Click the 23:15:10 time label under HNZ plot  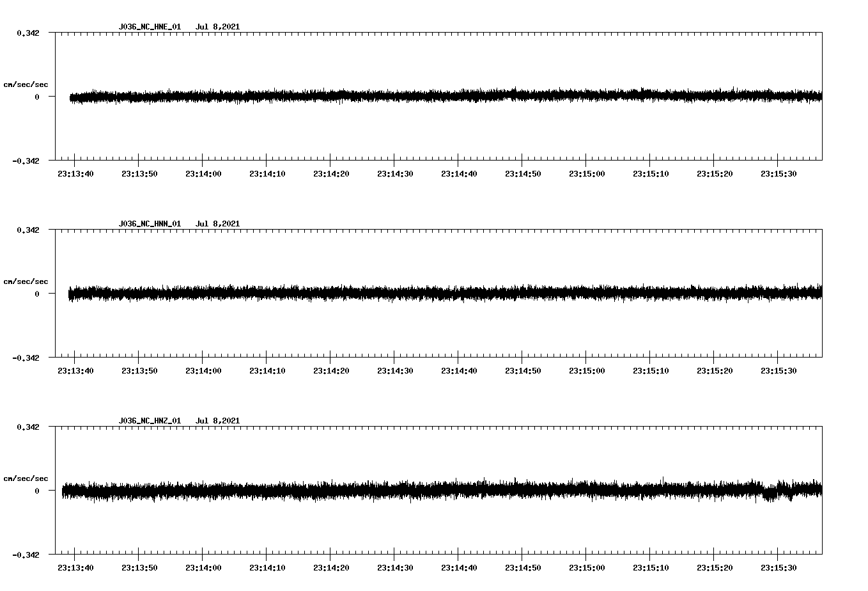coord(651,568)
